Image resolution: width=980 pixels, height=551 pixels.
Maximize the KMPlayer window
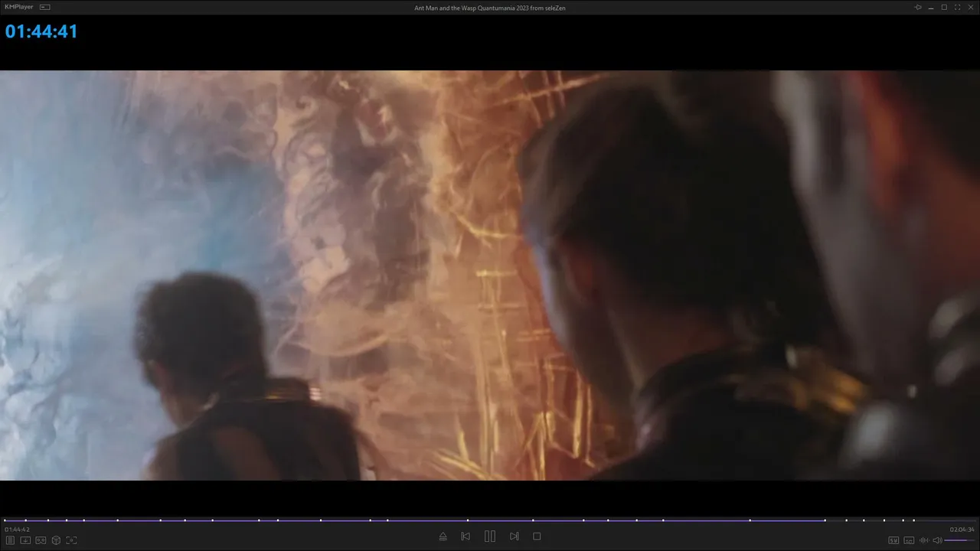click(x=944, y=7)
